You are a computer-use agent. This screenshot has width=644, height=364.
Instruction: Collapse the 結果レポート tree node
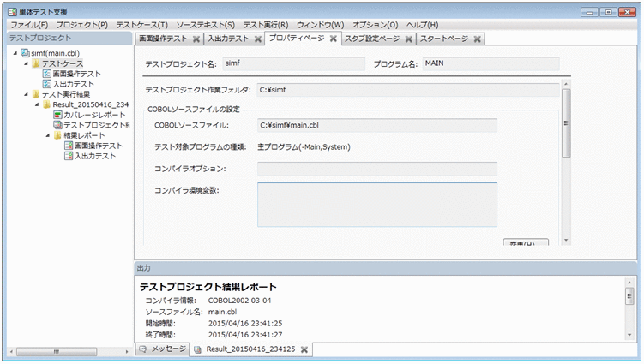point(48,135)
